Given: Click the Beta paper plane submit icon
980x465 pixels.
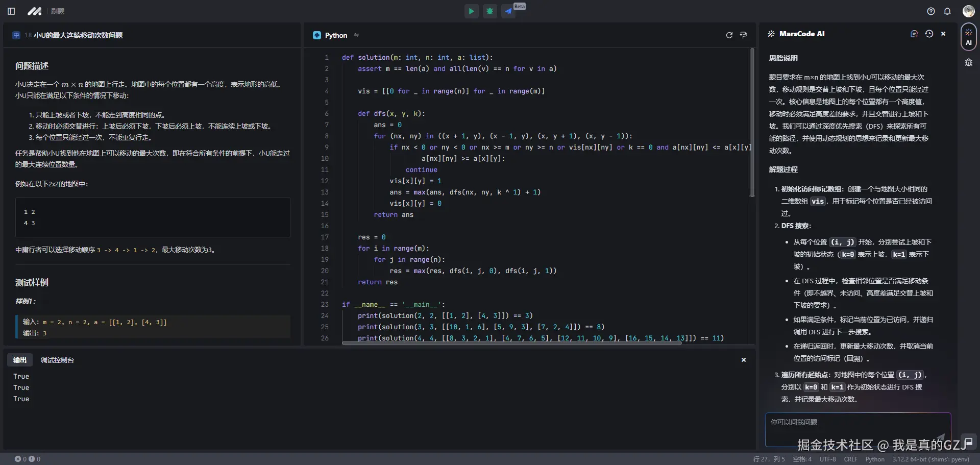Looking at the screenshot, I should tap(508, 11).
